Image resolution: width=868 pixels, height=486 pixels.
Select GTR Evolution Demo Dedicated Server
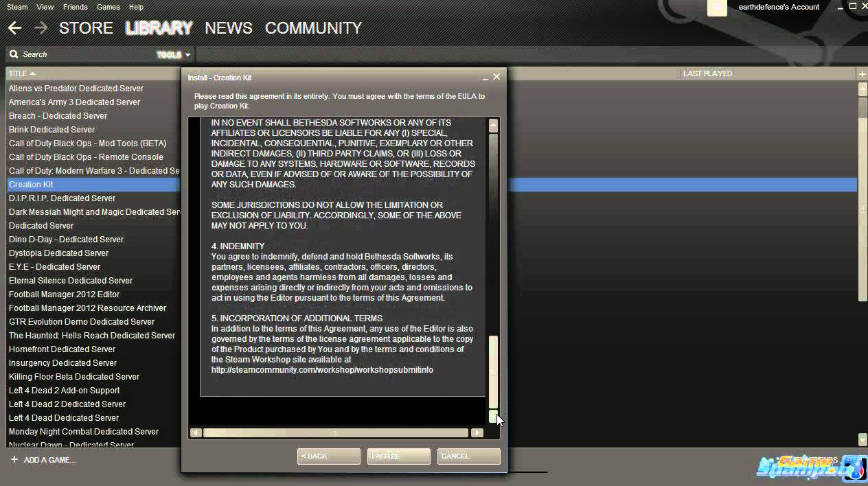pos(82,321)
